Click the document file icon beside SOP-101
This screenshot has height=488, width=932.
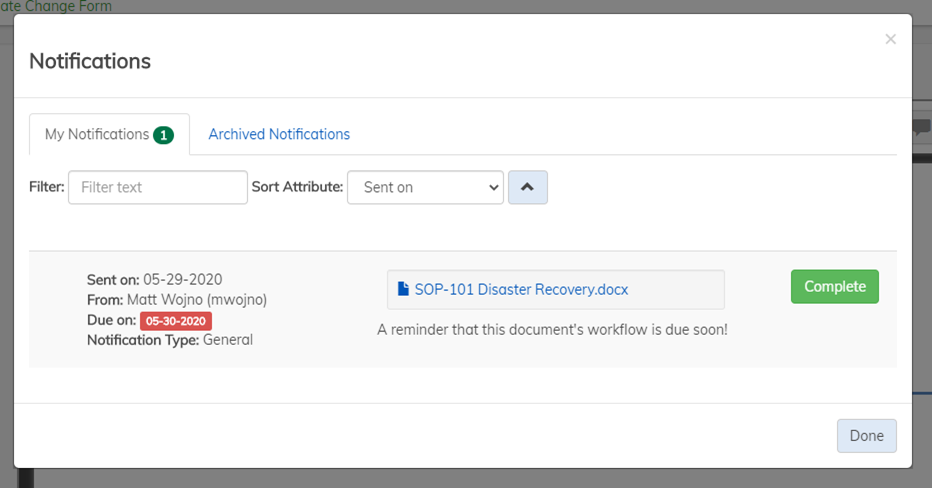coord(403,289)
